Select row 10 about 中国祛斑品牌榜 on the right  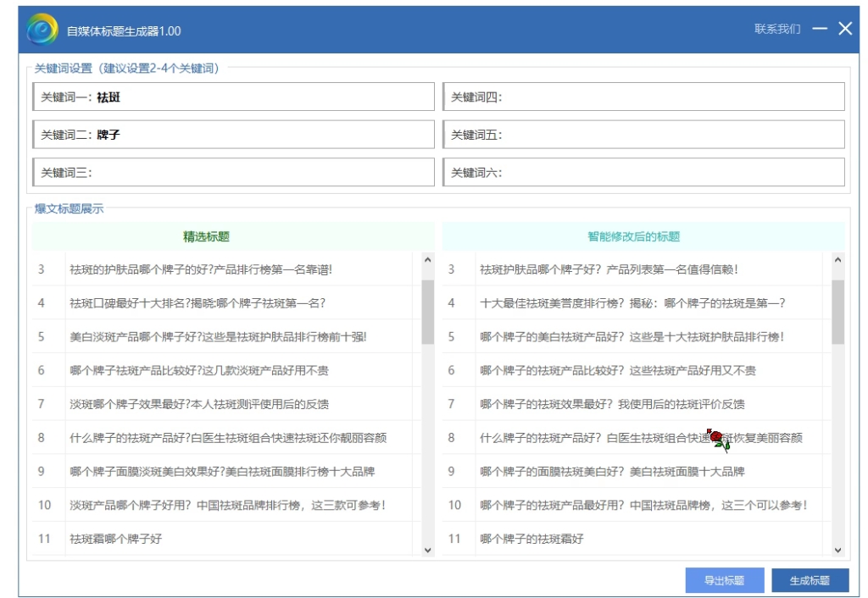click(644, 504)
